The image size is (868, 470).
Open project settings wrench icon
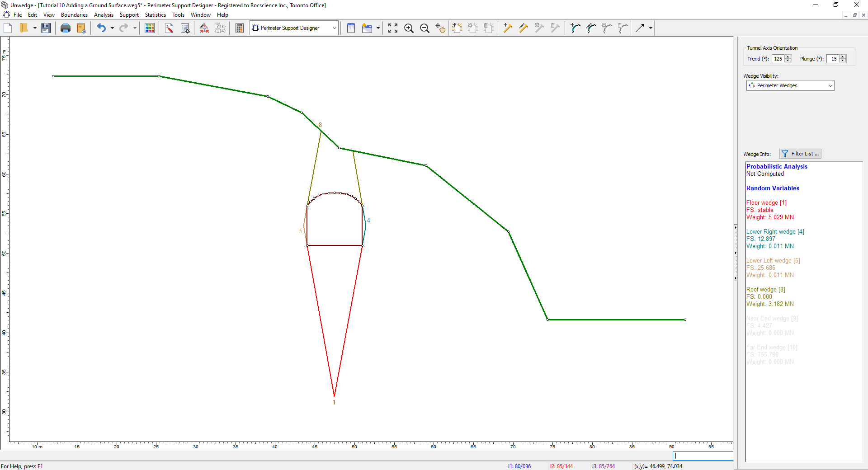[169, 28]
